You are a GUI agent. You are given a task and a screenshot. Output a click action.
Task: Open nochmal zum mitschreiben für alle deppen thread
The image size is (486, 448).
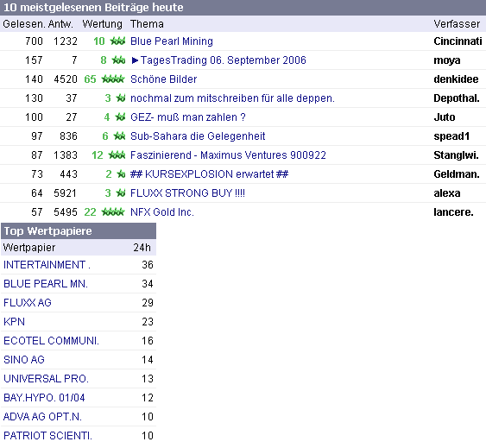[232, 98]
